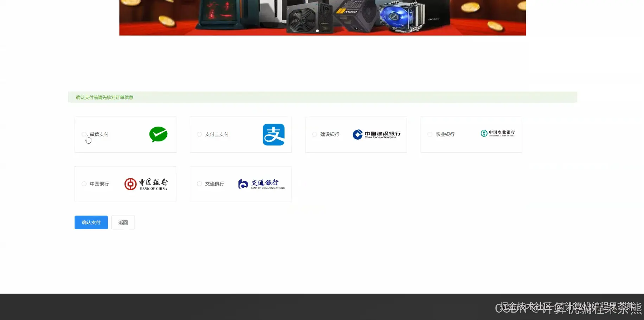Click the 交通银行 label text

[x=215, y=184]
